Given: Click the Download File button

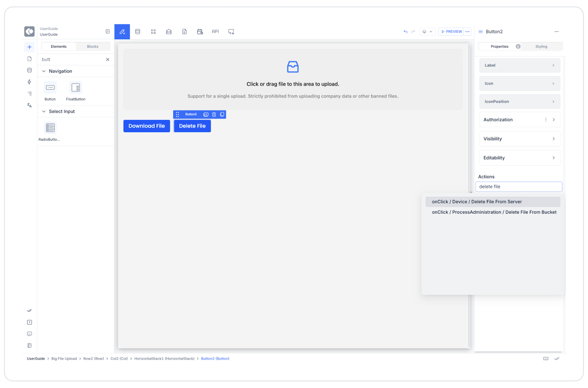Looking at the screenshot, I should click(147, 126).
